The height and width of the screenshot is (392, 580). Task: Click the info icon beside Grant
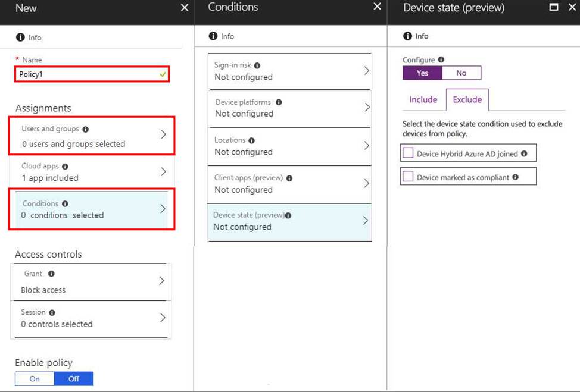tap(51, 274)
